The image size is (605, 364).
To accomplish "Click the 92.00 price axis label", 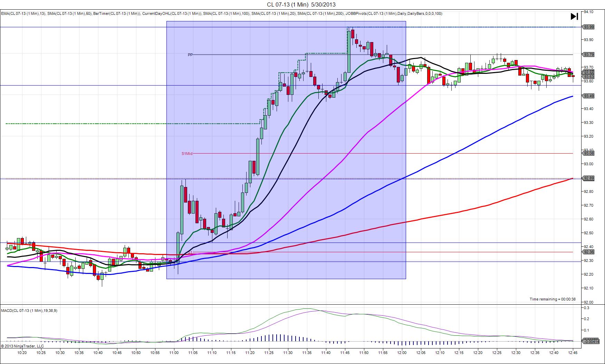I will 588,302.
